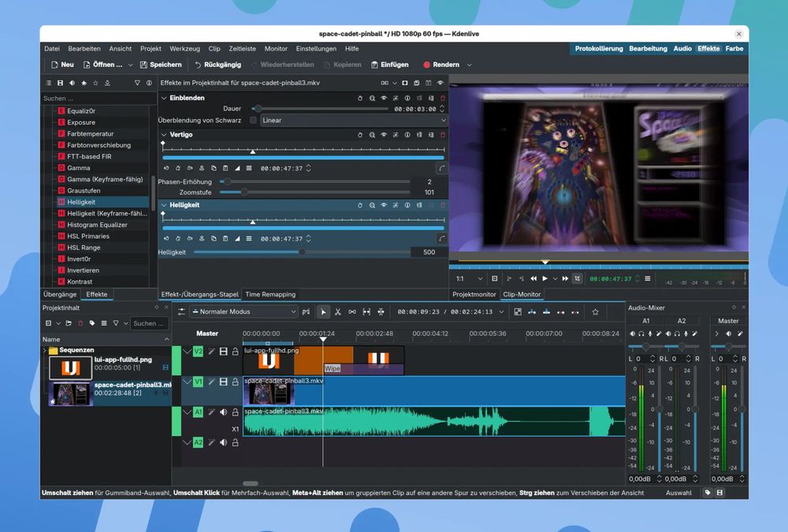Image resolution: width=788 pixels, height=532 pixels.
Task: Click the red Rendern record icon button
Action: click(427, 65)
